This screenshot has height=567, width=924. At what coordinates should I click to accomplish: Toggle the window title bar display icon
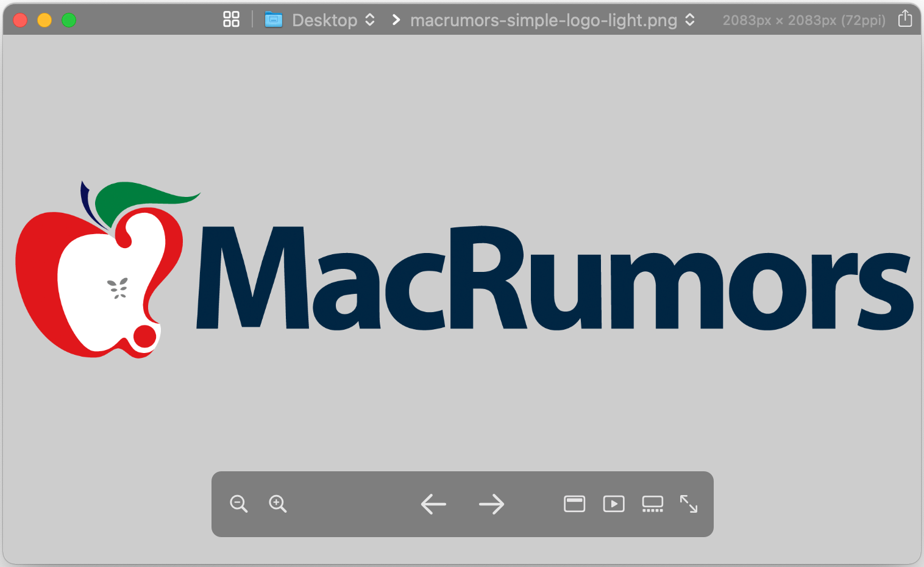(574, 504)
